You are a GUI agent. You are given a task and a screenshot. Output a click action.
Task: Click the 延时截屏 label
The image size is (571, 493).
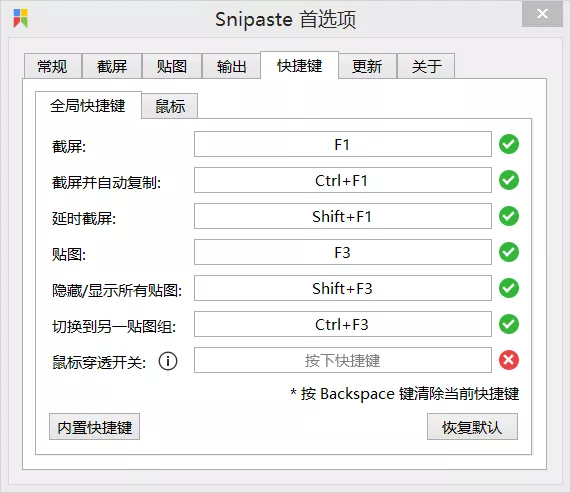pos(84,218)
